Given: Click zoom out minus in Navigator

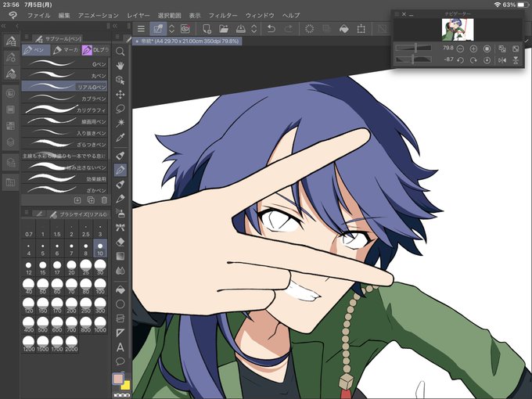Looking at the screenshot, I should pyautogui.click(x=460, y=49).
